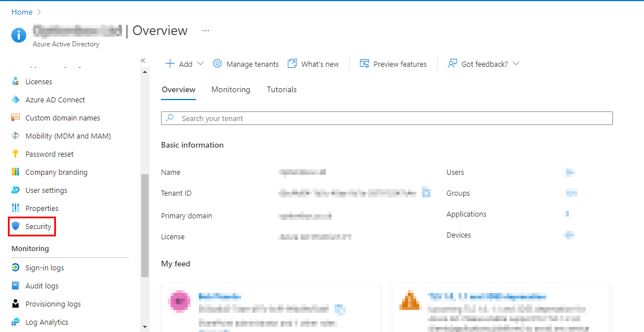Screen dimensions: 644x332
Task: Click the orange warning icon in My feed
Action: coord(410,301)
